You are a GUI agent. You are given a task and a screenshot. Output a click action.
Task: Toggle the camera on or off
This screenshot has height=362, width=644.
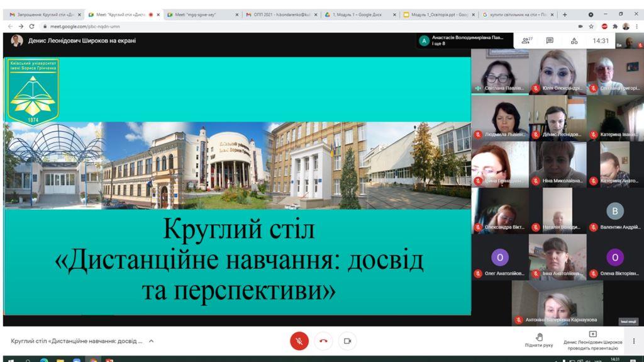(x=347, y=341)
